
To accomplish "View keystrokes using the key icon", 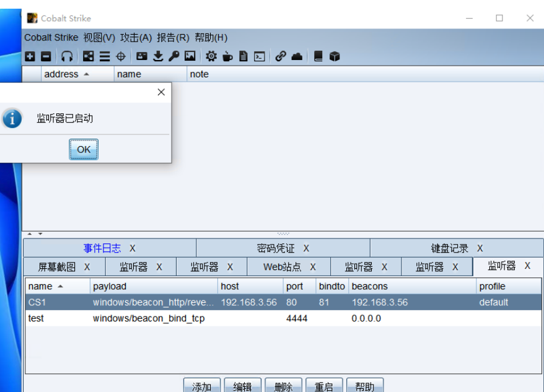I will 174,56.
